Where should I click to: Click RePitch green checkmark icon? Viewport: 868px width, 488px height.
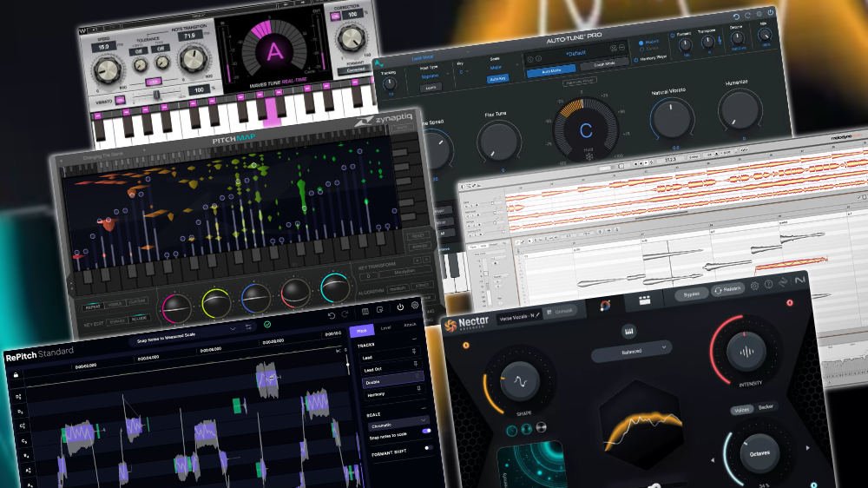[x=267, y=324]
